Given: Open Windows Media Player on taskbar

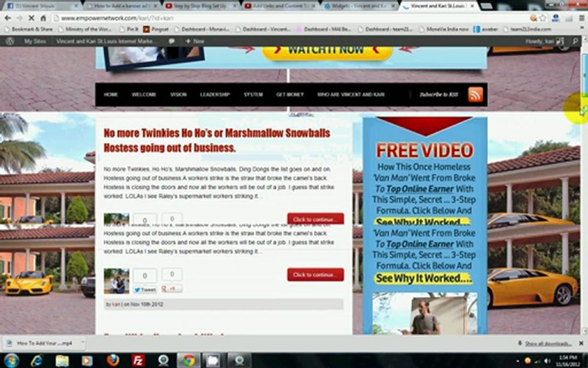Looking at the screenshot, I should [x=87, y=360].
